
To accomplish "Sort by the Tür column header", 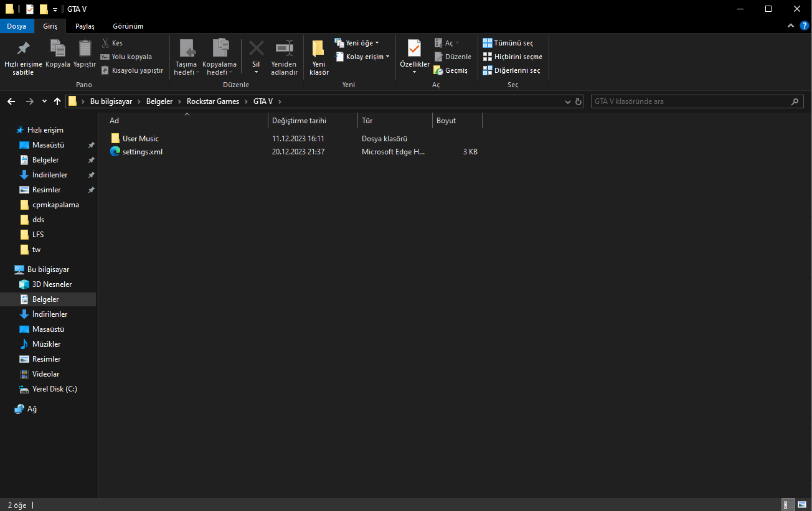I will coord(395,121).
